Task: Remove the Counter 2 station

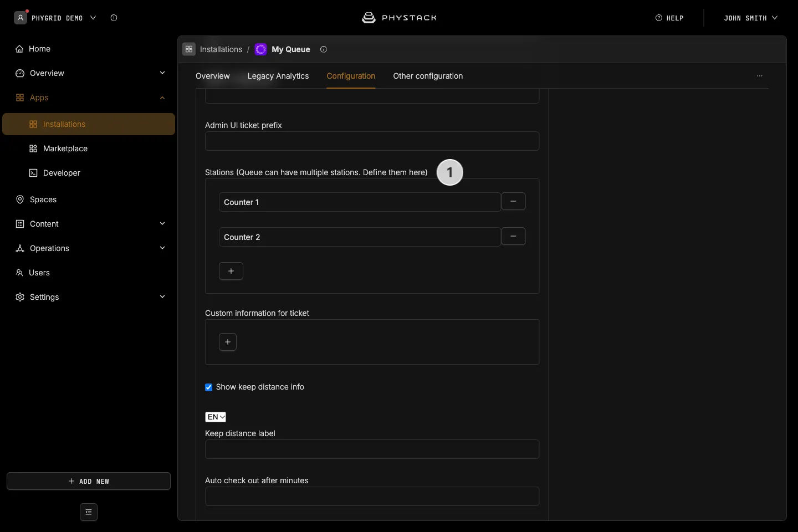Action: point(513,236)
